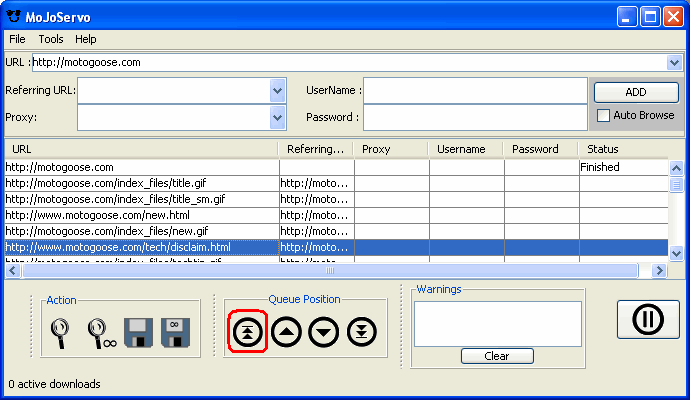The image size is (690, 400).
Task: Click the single-browse magnifying glass action icon
Action: (60, 334)
